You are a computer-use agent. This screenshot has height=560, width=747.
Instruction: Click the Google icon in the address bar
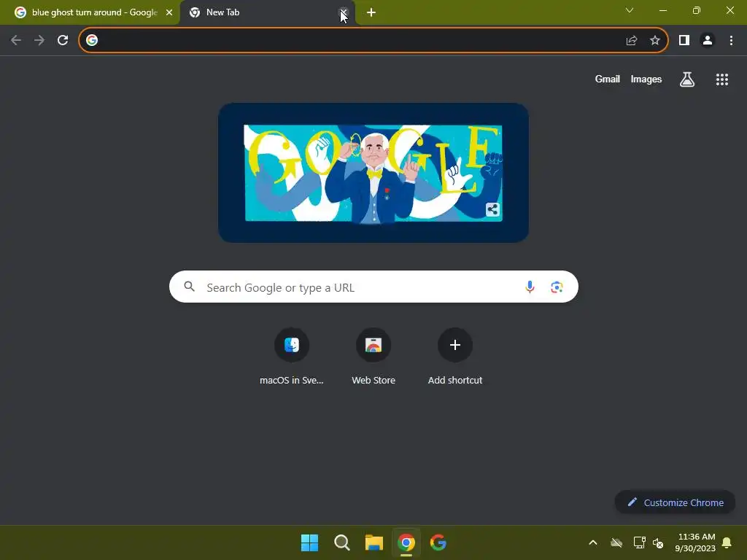point(92,41)
